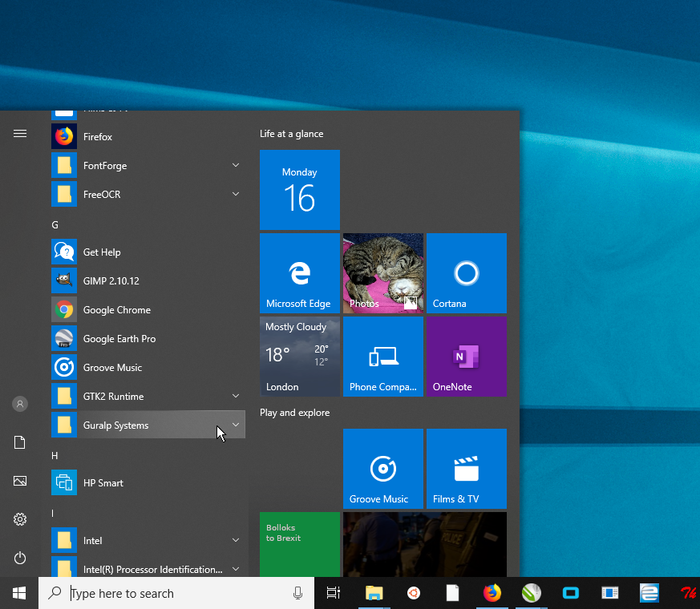This screenshot has height=609, width=700.
Task: Open the Intel(R) Processor Identification folder entry
Action: 148,567
